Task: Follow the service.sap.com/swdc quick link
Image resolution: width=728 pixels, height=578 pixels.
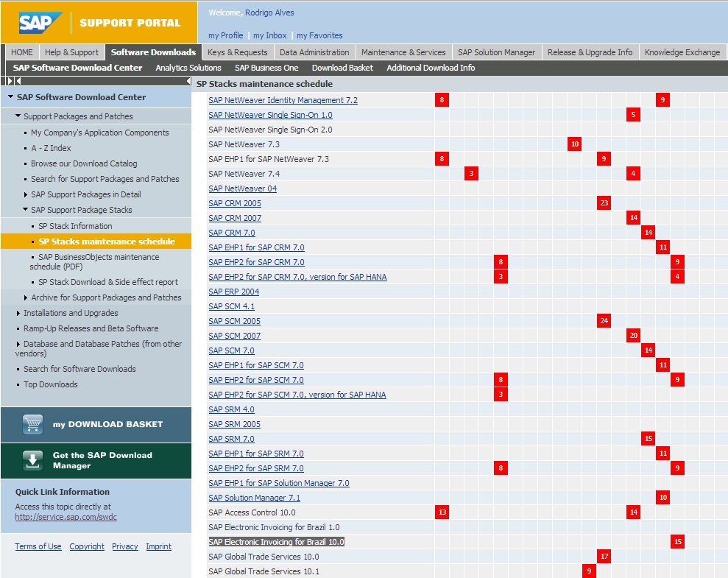Action: click(x=66, y=517)
